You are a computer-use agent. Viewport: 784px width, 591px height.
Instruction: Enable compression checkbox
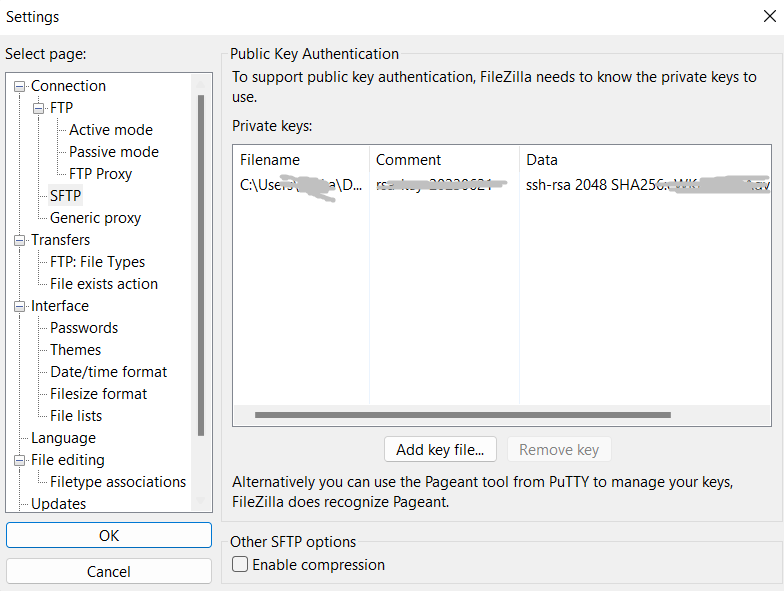pyautogui.click(x=240, y=564)
